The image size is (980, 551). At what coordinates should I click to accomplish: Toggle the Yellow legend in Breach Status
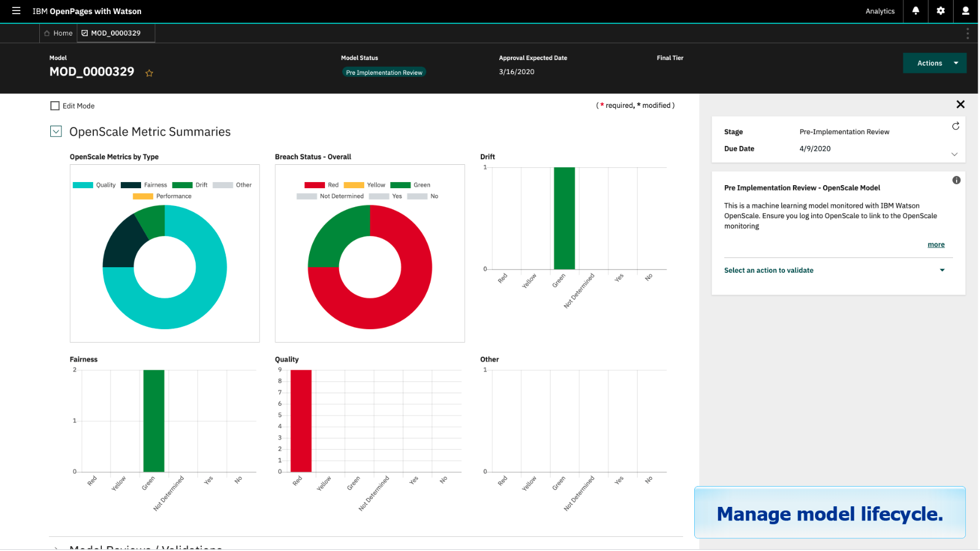coord(354,185)
